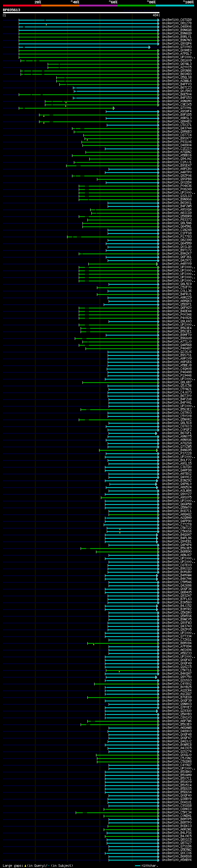Image resolution: width=197 pixels, height=868 pixels.
Task: Select the UniRef100_C1N248 label
Action: pyautogui.click(x=177, y=230)
